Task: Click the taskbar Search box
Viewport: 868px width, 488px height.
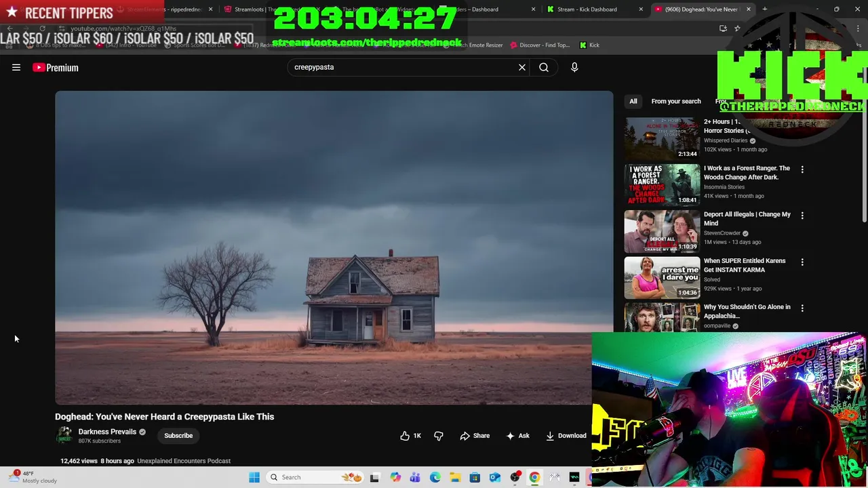Action: pyautogui.click(x=315, y=477)
